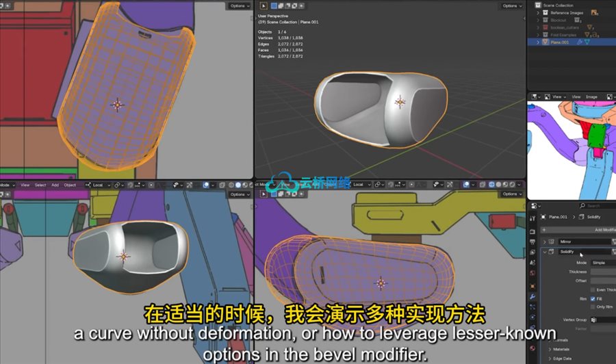
Task: Click the Tool properties tab icon
Action: coord(532,219)
